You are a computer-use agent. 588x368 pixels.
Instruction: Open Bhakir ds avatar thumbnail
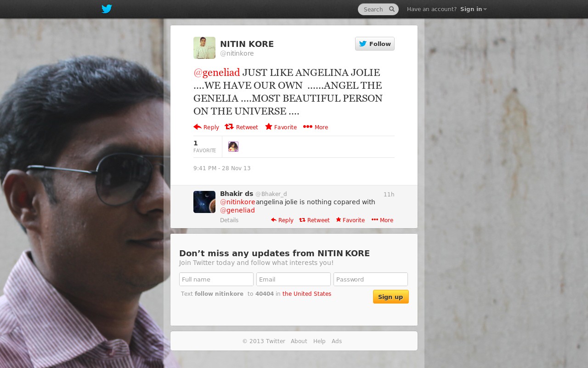(204, 202)
